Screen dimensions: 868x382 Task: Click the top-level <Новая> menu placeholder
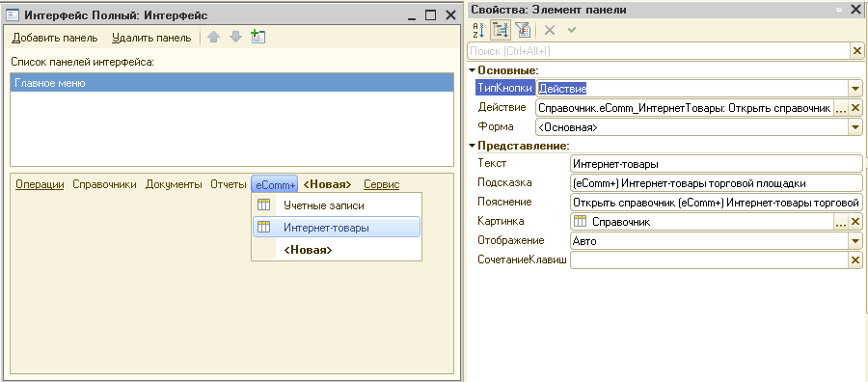327,184
